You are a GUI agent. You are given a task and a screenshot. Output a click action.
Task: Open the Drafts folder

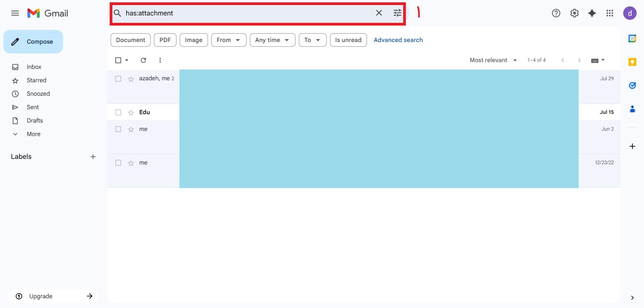(35, 121)
